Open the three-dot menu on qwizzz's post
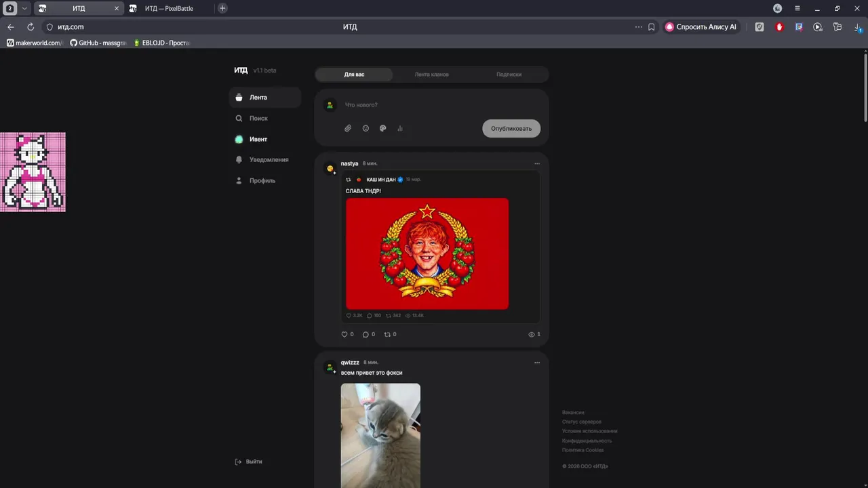868x488 pixels. click(x=537, y=363)
